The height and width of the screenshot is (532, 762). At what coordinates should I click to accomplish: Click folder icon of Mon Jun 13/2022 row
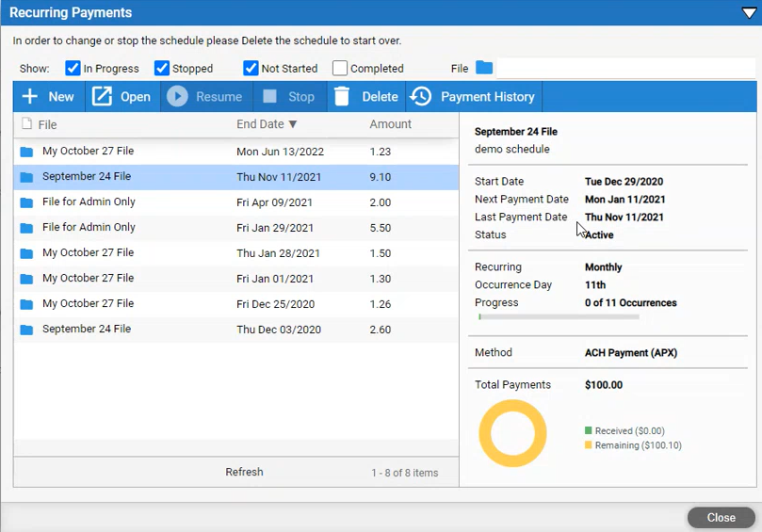click(x=26, y=152)
